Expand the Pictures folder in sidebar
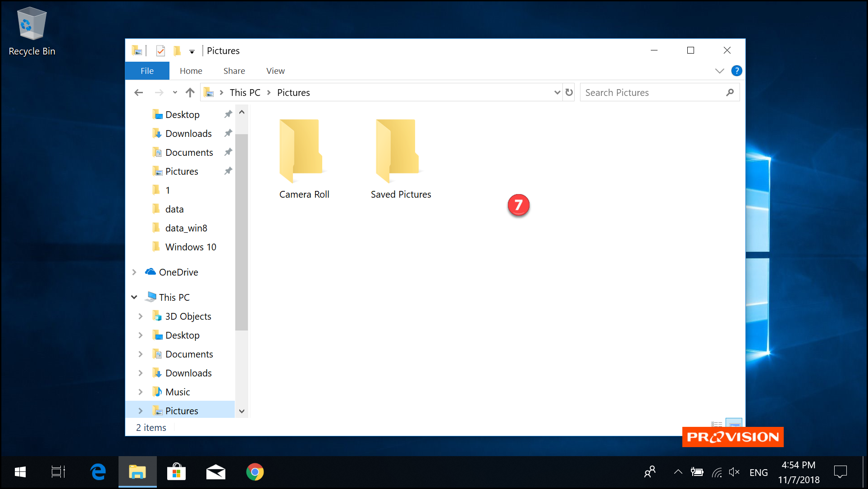This screenshot has height=489, width=868. tap(141, 410)
